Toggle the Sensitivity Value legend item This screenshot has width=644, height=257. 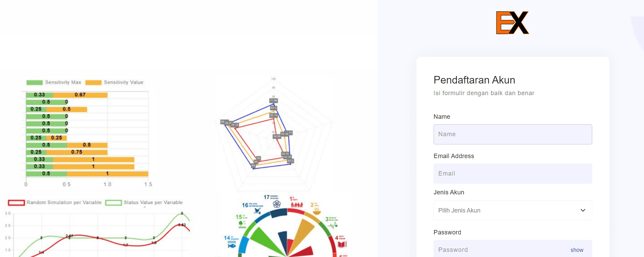pyautogui.click(x=114, y=82)
